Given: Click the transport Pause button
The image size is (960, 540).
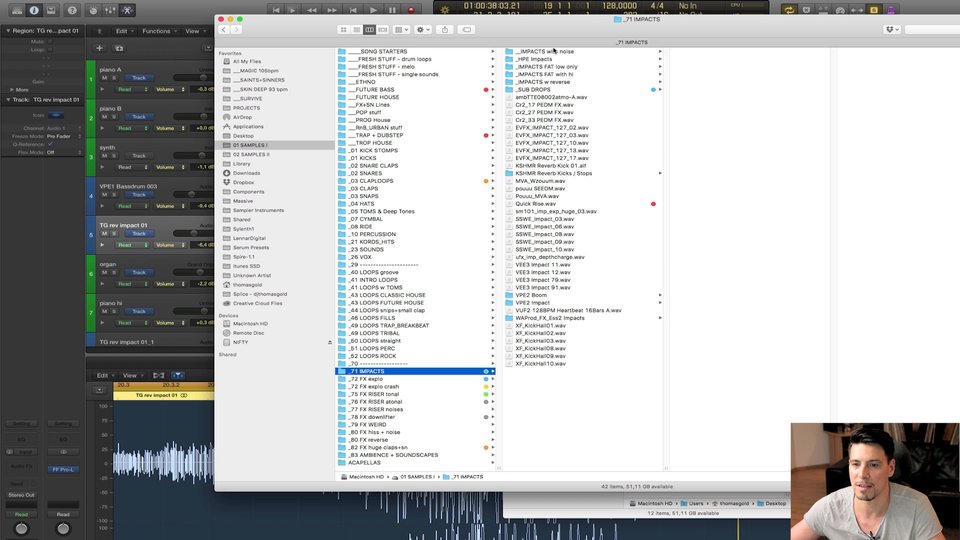Looking at the screenshot, I should pyautogui.click(x=392, y=10).
